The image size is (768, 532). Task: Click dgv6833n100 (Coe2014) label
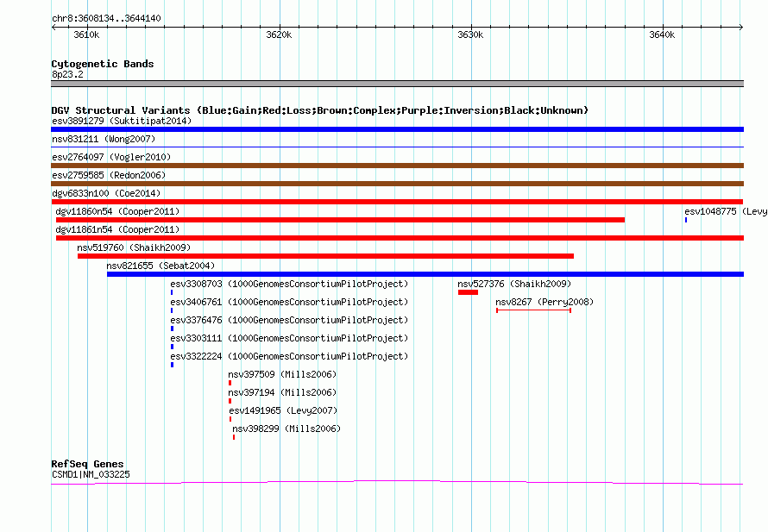tap(106, 193)
